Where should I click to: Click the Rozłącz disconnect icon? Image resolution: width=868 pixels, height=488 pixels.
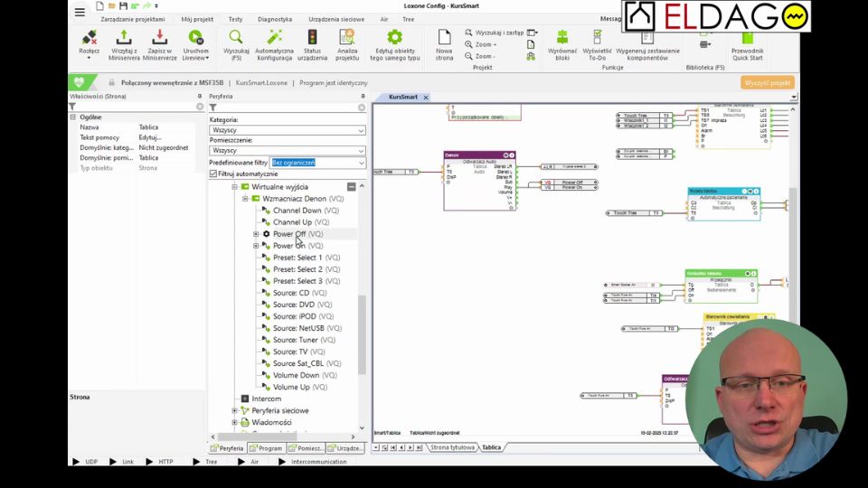89,38
